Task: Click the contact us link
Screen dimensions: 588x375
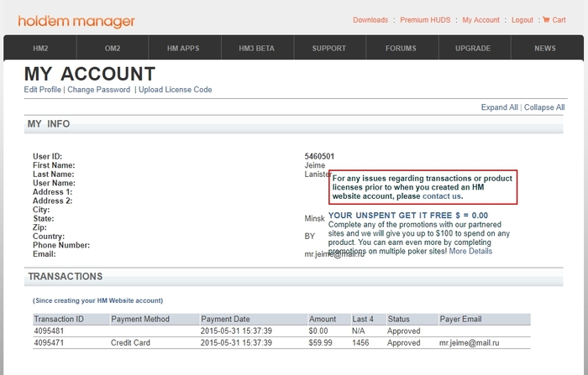Action: (442, 196)
